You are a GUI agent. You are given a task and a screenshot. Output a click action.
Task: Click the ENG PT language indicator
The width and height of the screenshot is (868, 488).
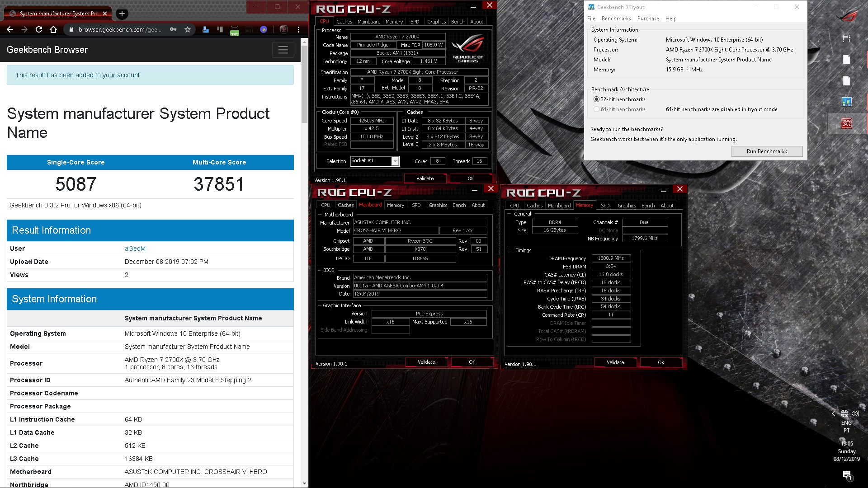(846, 427)
